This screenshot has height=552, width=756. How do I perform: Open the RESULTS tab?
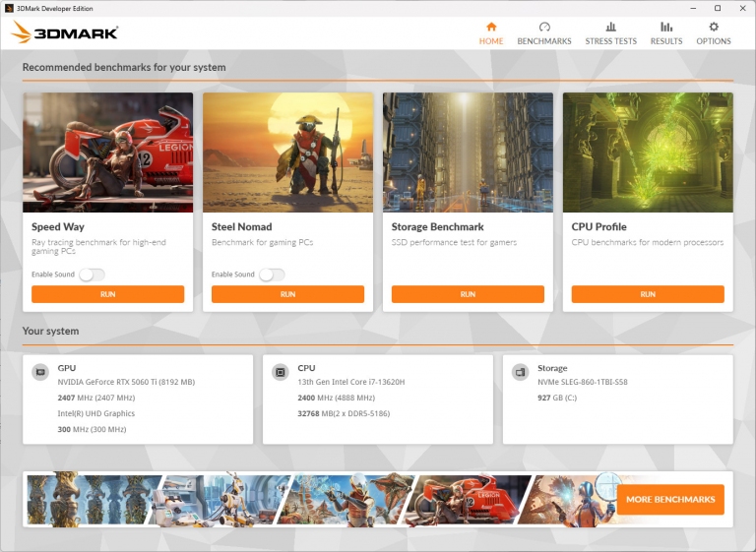click(666, 32)
